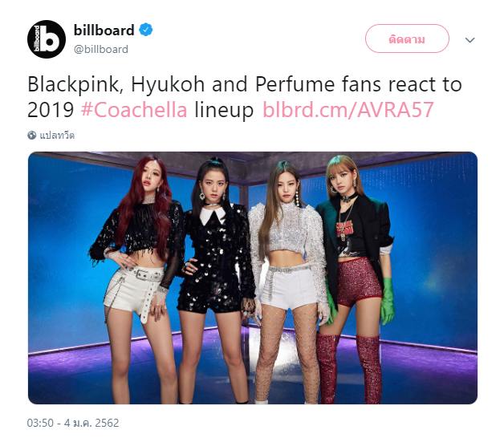The width and height of the screenshot is (504, 438).
Task: Click the tweet text about Coachella lineup
Action: (x=245, y=97)
